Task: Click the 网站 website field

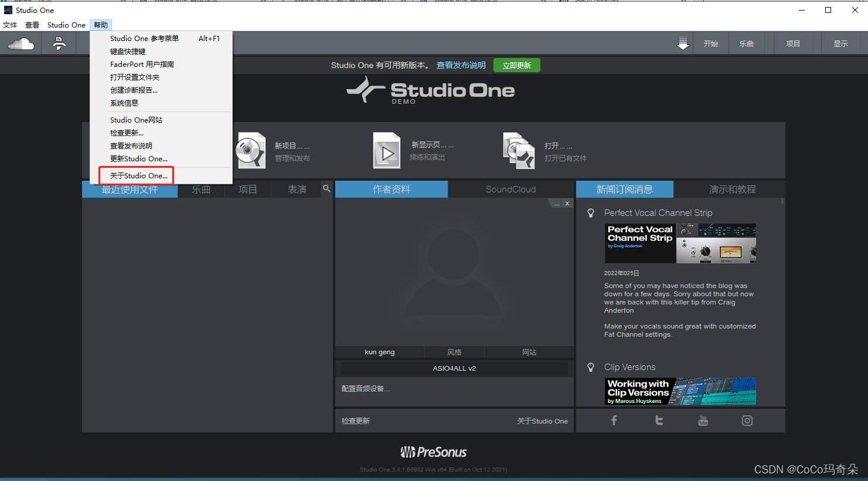Action: [529, 352]
